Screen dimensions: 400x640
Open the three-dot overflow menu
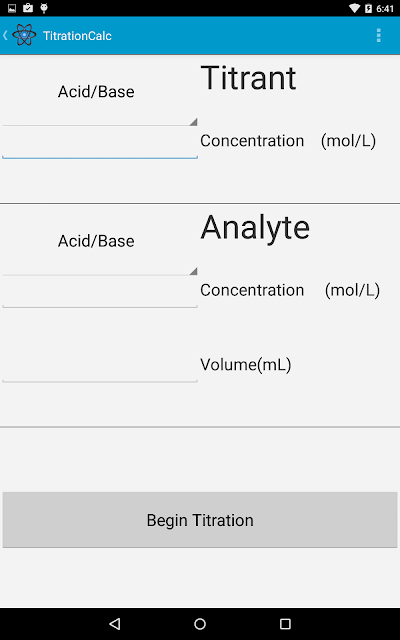pos(378,36)
